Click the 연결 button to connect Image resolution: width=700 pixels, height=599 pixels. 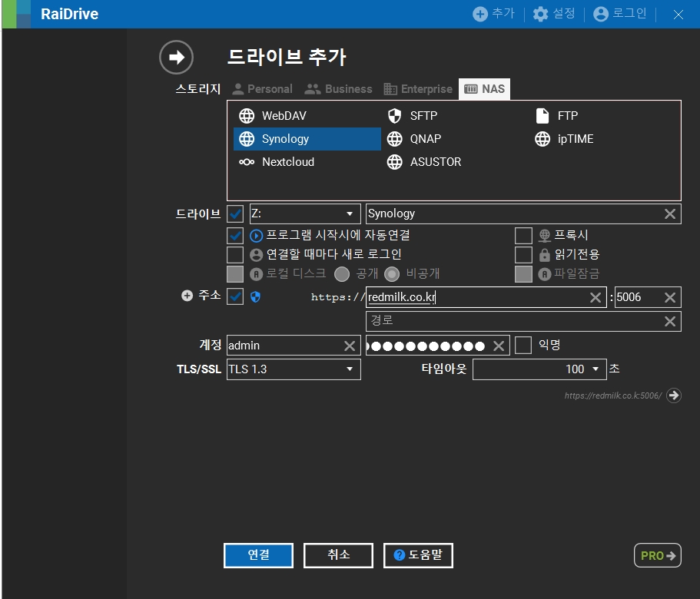pos(258,555)
